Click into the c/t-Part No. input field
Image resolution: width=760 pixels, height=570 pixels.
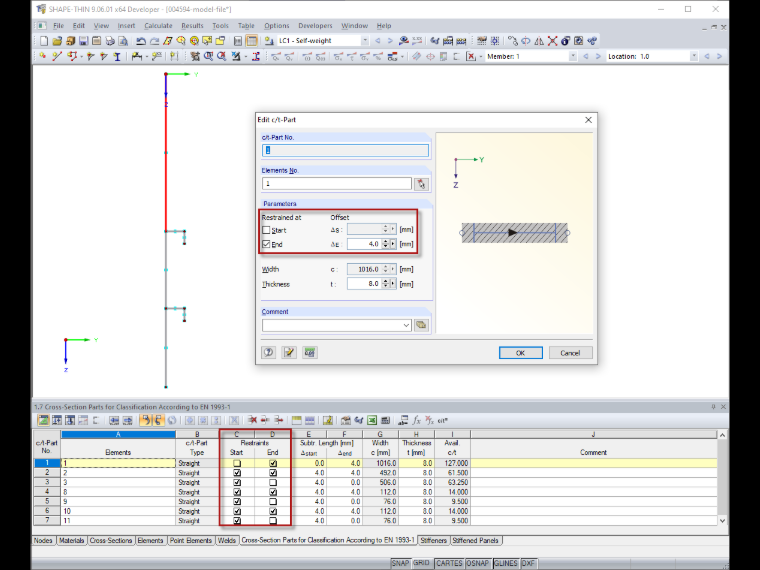click(x=345, y=151)
